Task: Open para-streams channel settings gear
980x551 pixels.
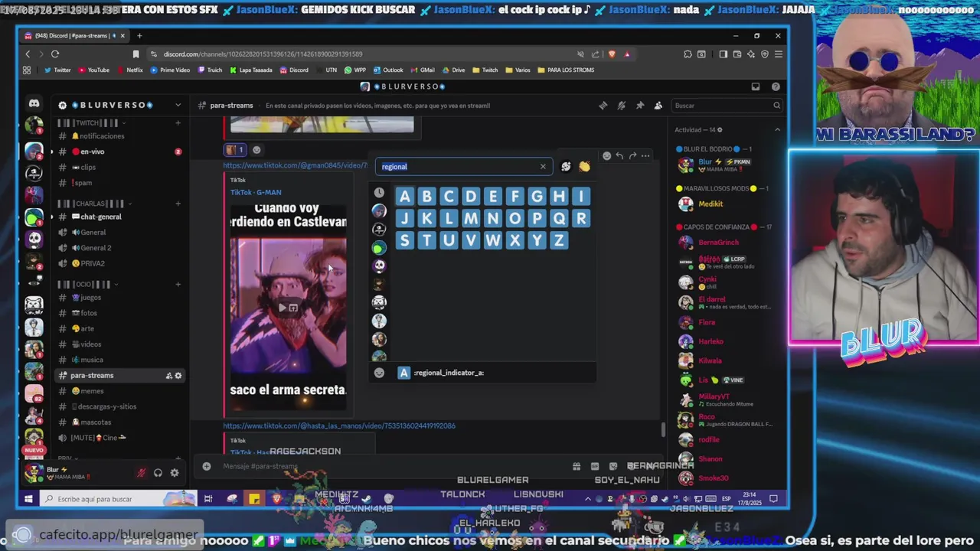Action: coord(178,376)
